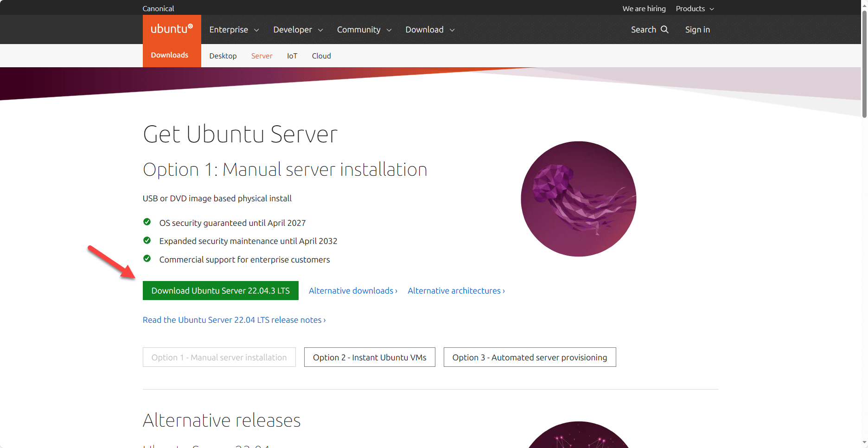Expand the Products menu in top bar
Viewport: 868px width, 448px height.
point(695,9)
